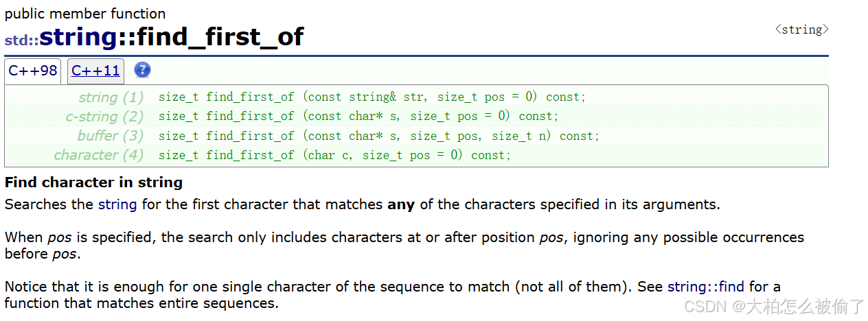The image size is (868, 321).
Task: Click the const string& str signature line
Action: point(372,97)
